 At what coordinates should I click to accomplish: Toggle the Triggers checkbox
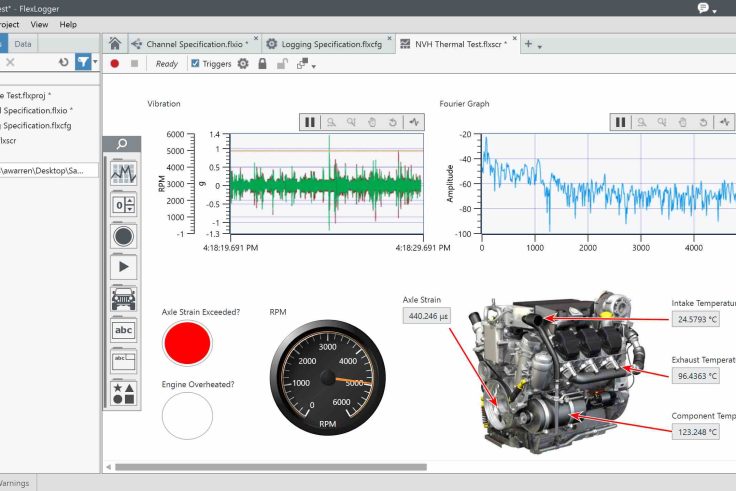195,63
